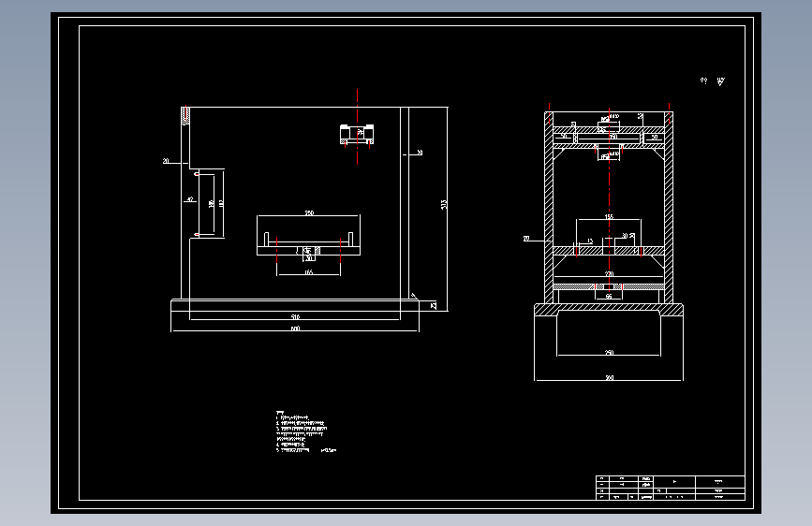Viewport: 812px width, 526px height.
Task: Click the 165 dimension under the slide part
Action: pyautogui.click(x=309, y=271)
